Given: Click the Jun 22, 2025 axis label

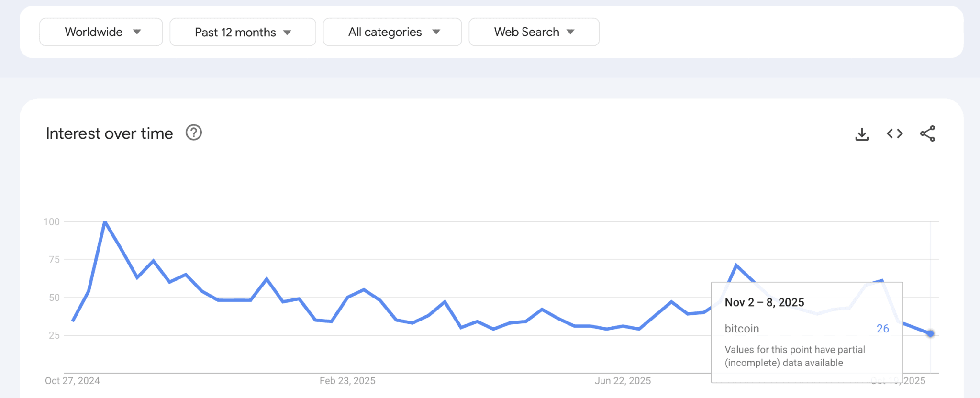Looking at the screenshot, I should pos(623,381).
